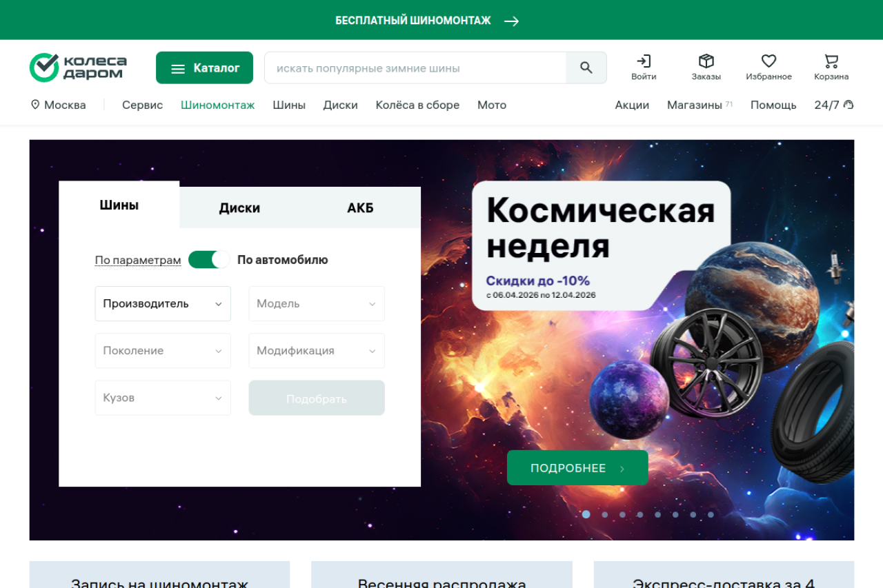883x588 pixels.
Task: Select the second banner carousel dot
Action: pos(604,514)
